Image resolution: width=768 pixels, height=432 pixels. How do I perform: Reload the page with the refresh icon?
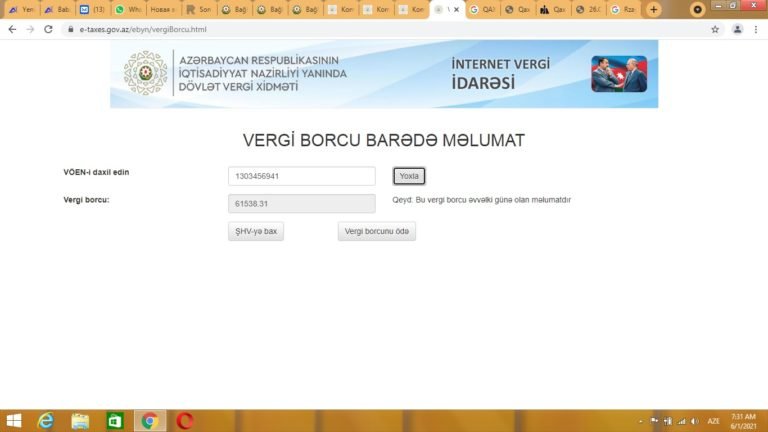click(x=48, y=29)
